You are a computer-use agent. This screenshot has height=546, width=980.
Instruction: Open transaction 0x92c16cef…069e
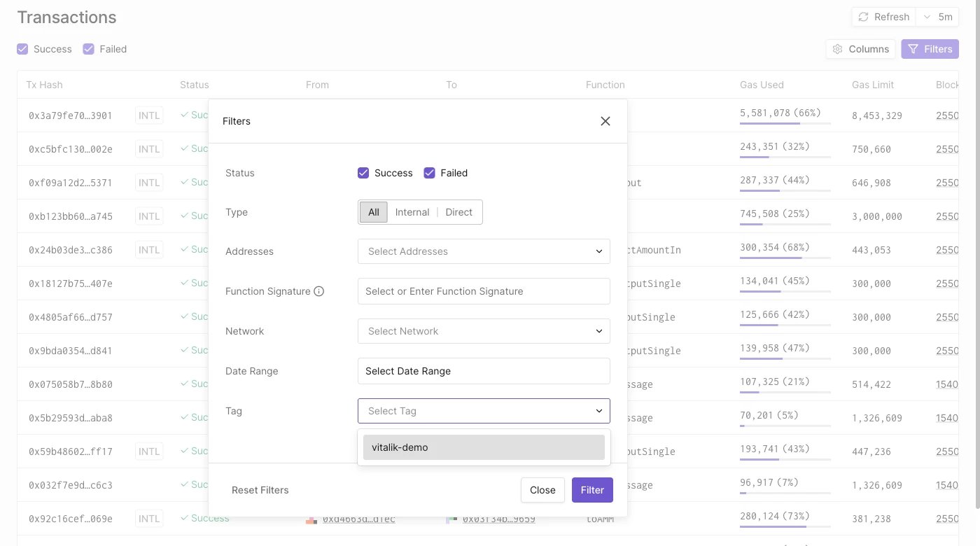71,519
